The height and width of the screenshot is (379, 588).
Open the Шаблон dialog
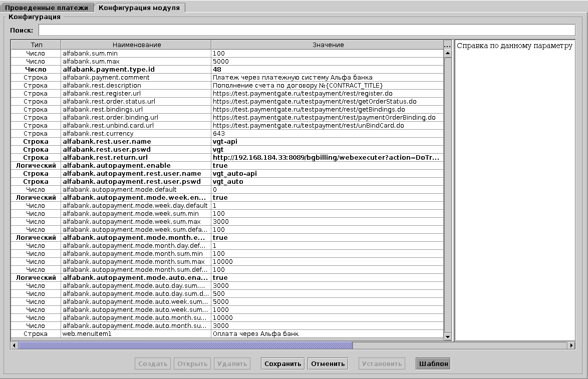(432, 363)
